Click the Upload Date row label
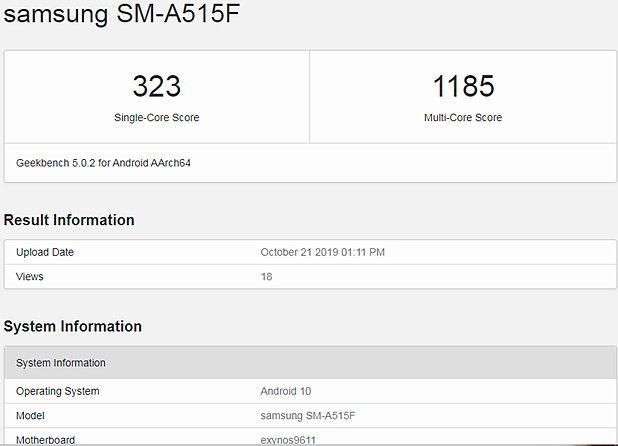This screenshot has height=446, width=618. coord(45,252)
